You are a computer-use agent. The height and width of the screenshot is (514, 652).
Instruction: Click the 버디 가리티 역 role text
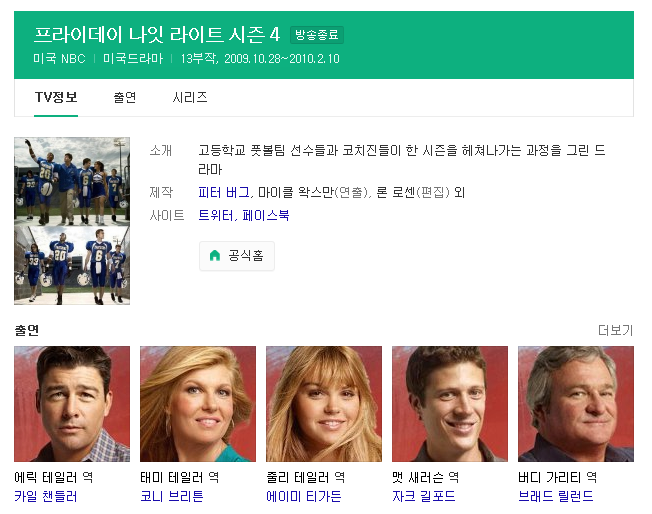[x=558, y=477]
